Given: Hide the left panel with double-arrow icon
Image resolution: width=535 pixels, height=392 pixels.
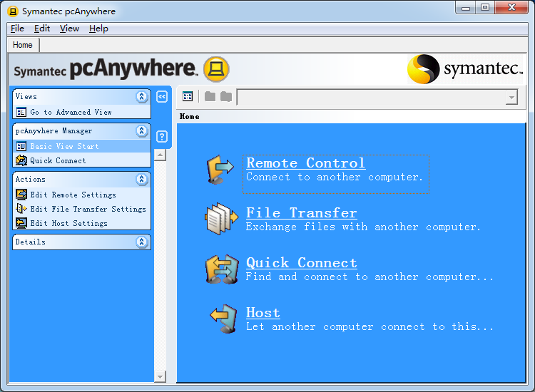Looking at the screenshot, I should point(162,97).
